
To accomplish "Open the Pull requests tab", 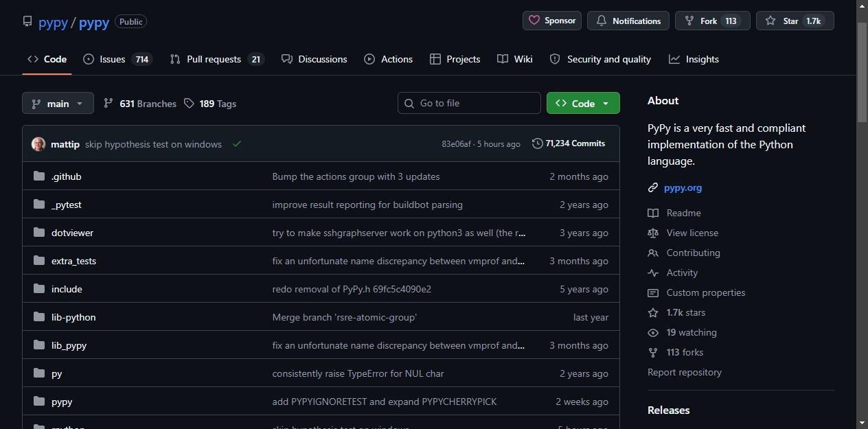I will (x=217, y=59).
